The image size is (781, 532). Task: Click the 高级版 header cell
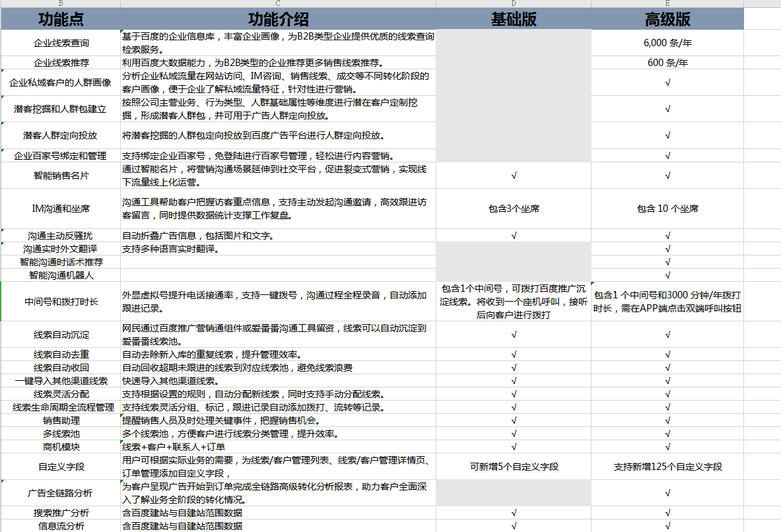point(667,19)
